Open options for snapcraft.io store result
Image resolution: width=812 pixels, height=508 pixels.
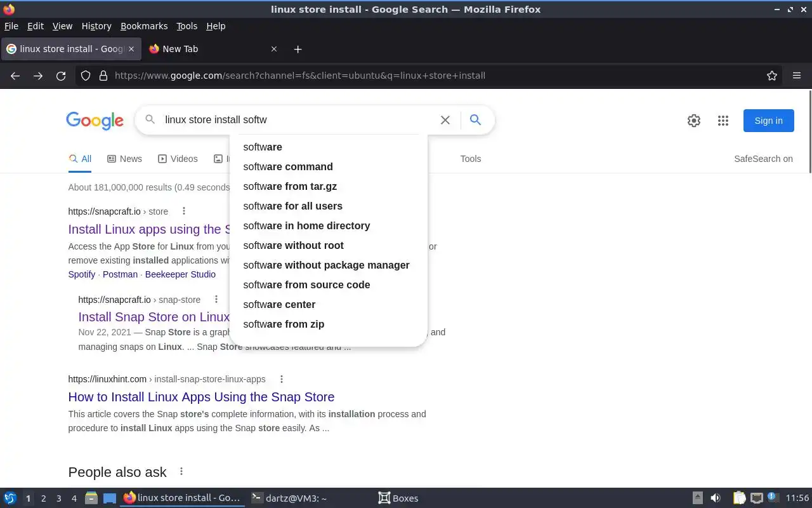tap(184, 211)
